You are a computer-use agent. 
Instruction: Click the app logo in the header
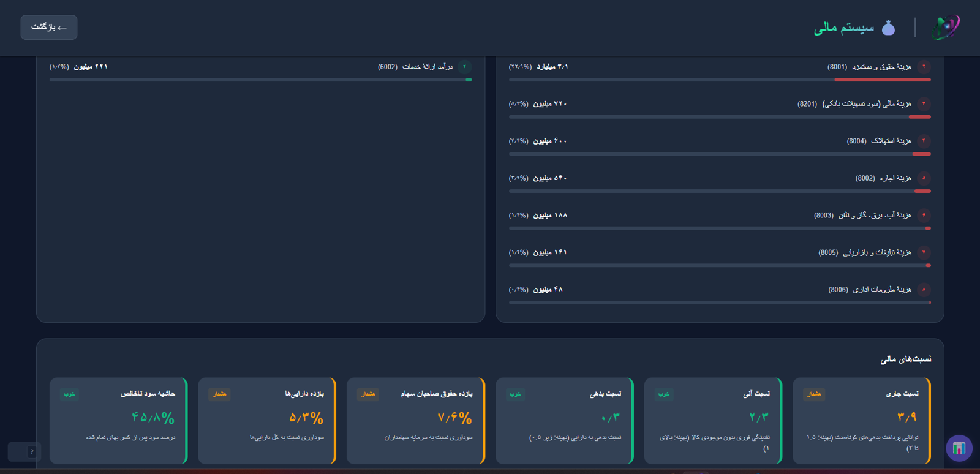pyautogui.click(x=946, y=28)
